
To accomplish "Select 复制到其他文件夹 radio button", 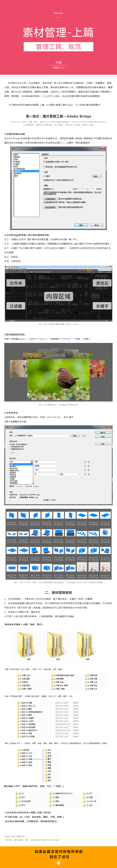I will point(10,449).
